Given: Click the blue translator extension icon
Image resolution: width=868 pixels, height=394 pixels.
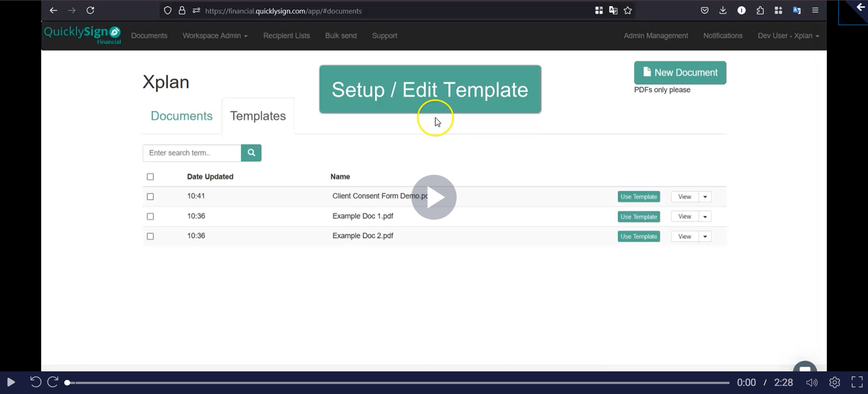Looking at the screenshot, I should [x=797, y=10].
